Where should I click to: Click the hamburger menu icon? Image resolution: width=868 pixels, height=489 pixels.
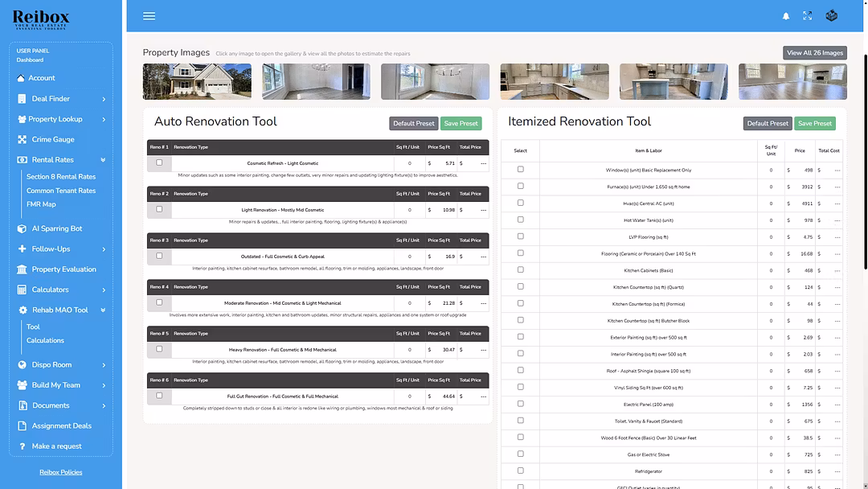[x=149, y=16]
